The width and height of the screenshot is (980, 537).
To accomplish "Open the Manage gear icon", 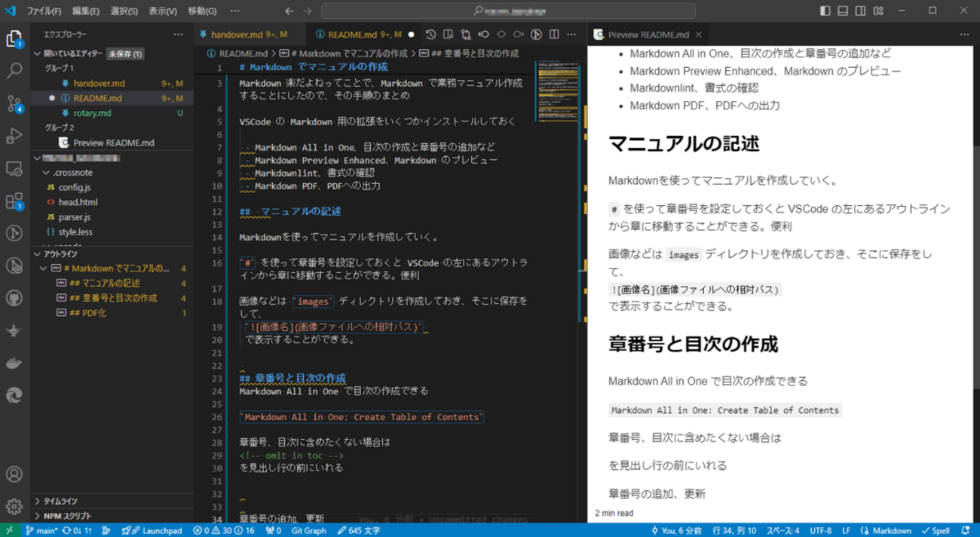I will click(14, 506).
